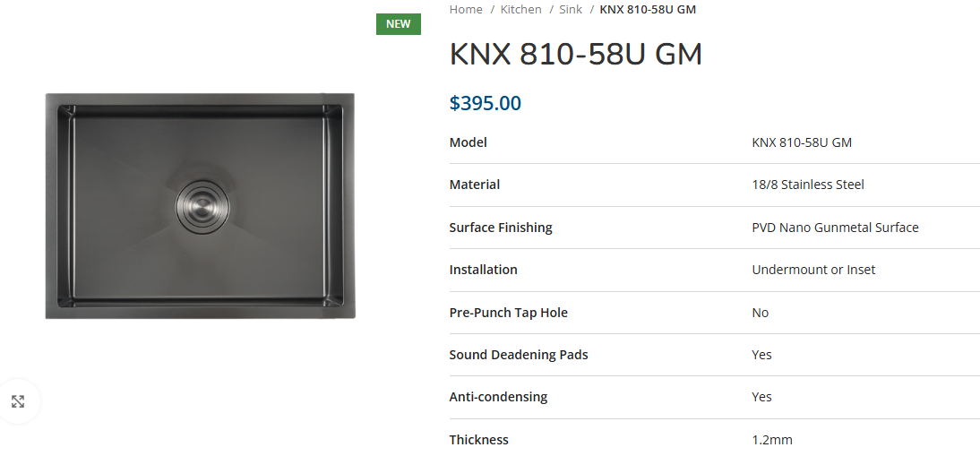Click the KNX 810-58U GM breadcrumb text

pos(648,9)
